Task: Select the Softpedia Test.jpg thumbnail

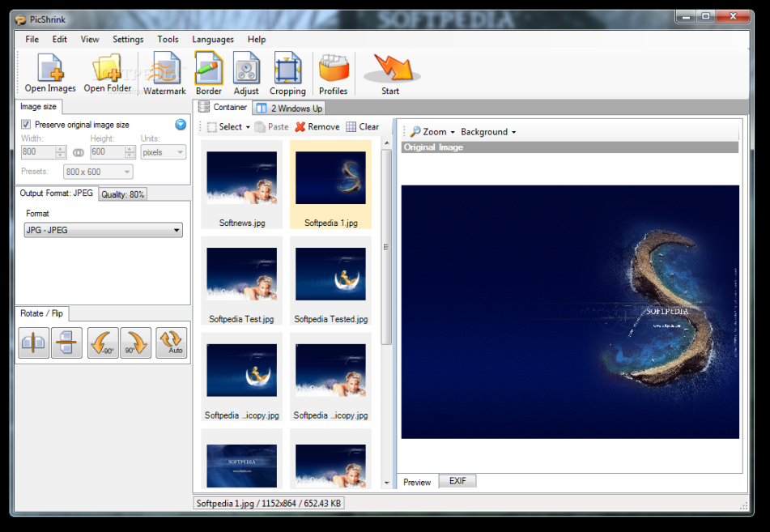Action: 241,281
